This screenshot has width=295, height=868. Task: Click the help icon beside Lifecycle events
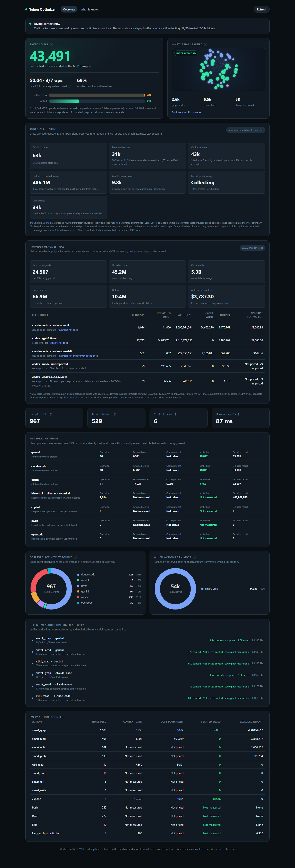[x=50, y=414]
